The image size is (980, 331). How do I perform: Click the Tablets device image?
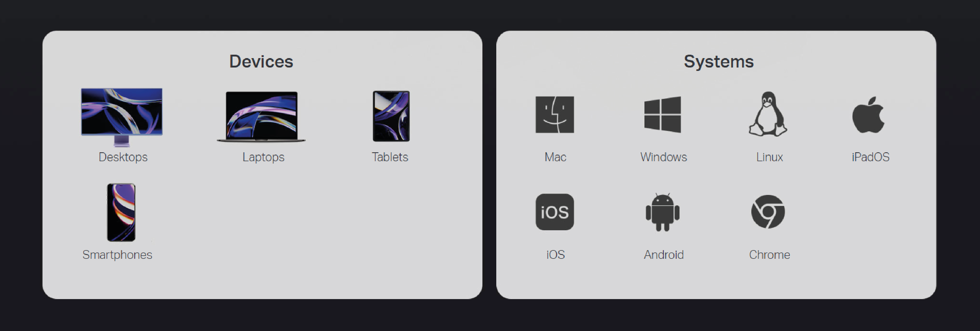coord(391,116)
